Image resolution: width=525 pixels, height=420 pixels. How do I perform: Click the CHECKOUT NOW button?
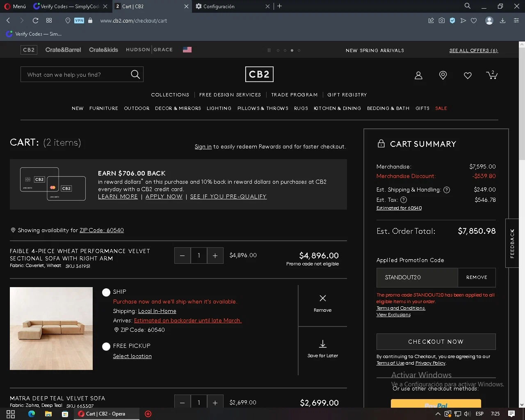[x=436, y=342]
